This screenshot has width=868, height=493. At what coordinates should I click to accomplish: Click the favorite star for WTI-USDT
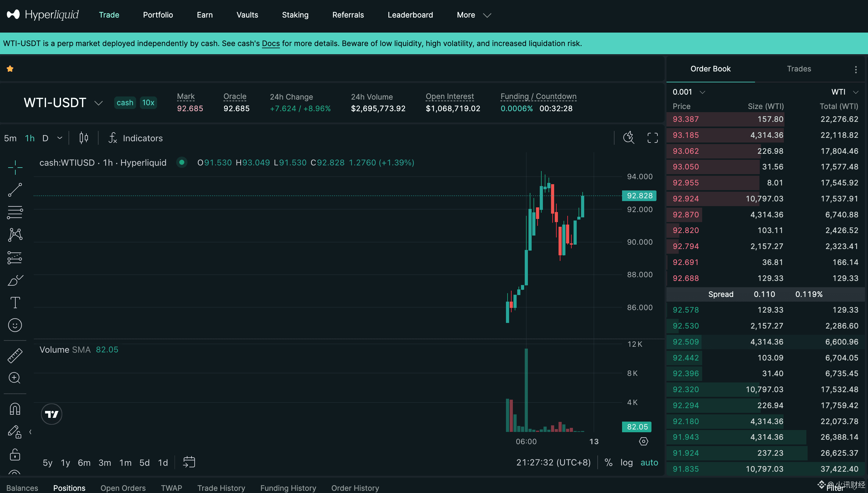click(10, 69)
